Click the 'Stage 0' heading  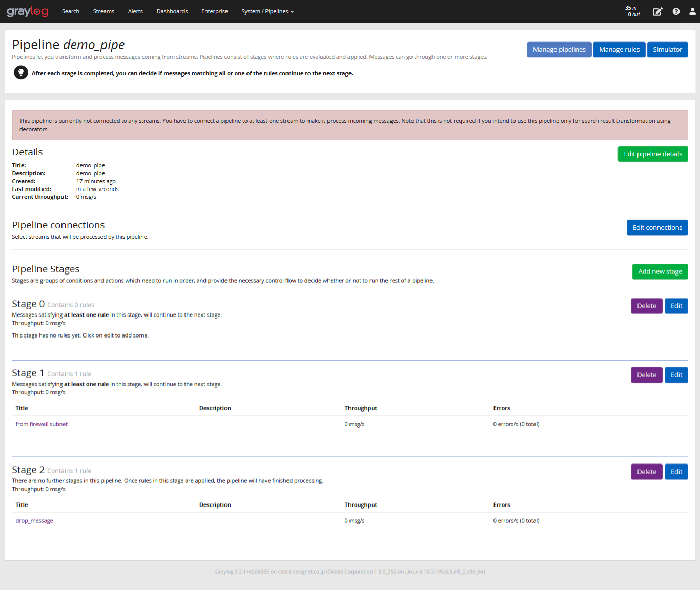pos(28,304)
